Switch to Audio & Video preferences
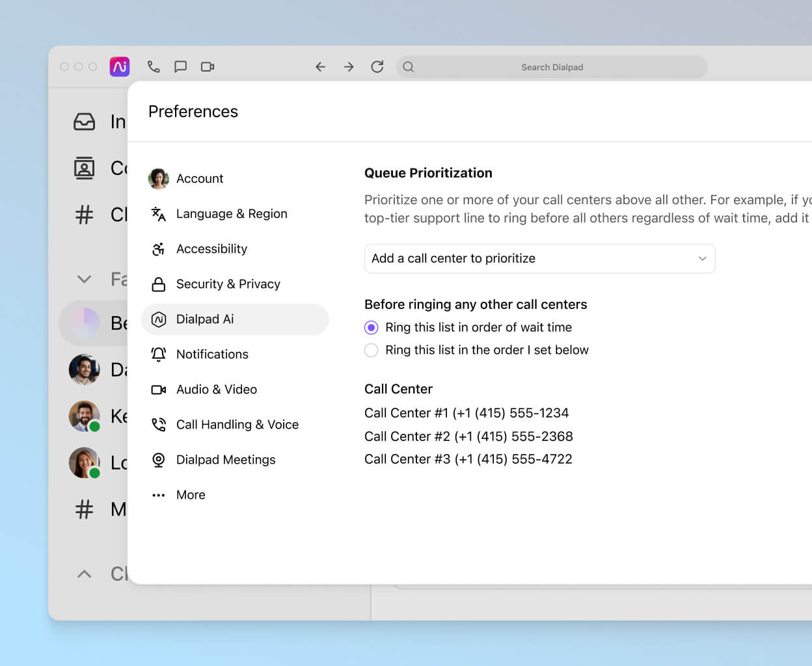Screen dimensions: 812x666 [216, 389]
